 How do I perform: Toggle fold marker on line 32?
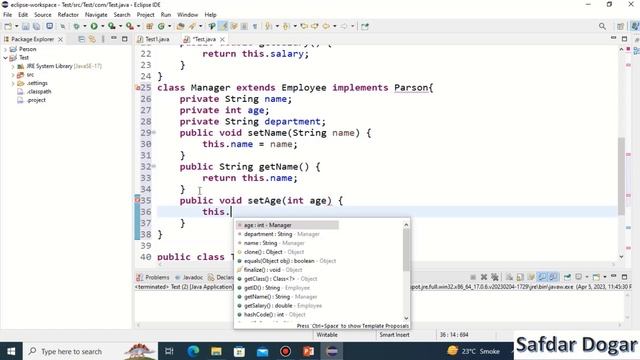coord(154,166)
